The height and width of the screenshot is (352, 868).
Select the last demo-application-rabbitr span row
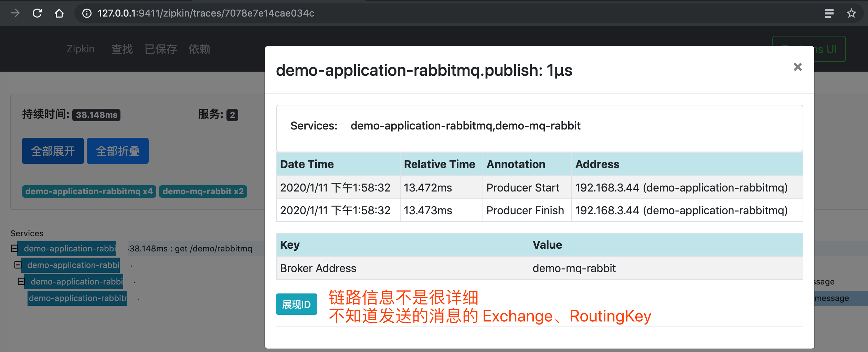(77, 298)
